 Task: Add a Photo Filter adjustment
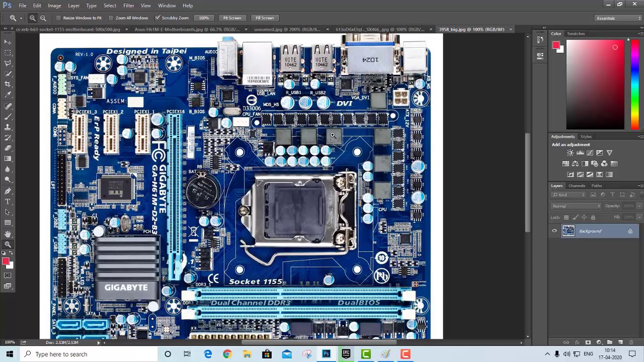(595, 163)
